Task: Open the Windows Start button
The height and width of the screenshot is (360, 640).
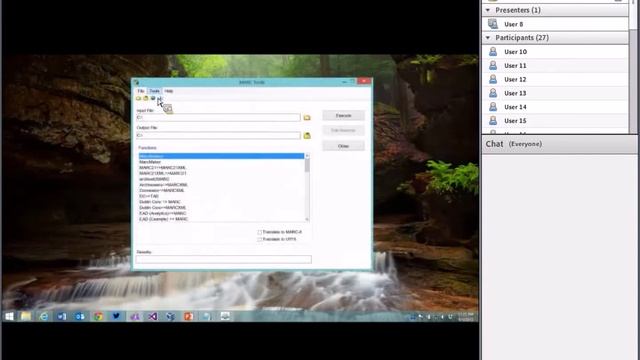Action: pos(9,316)
